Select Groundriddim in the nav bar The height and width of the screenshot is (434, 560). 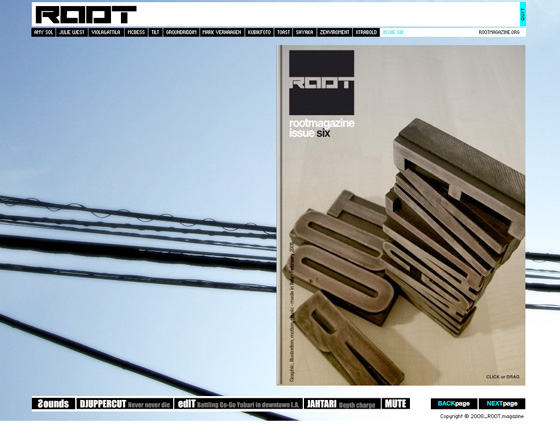pos(181,32)
